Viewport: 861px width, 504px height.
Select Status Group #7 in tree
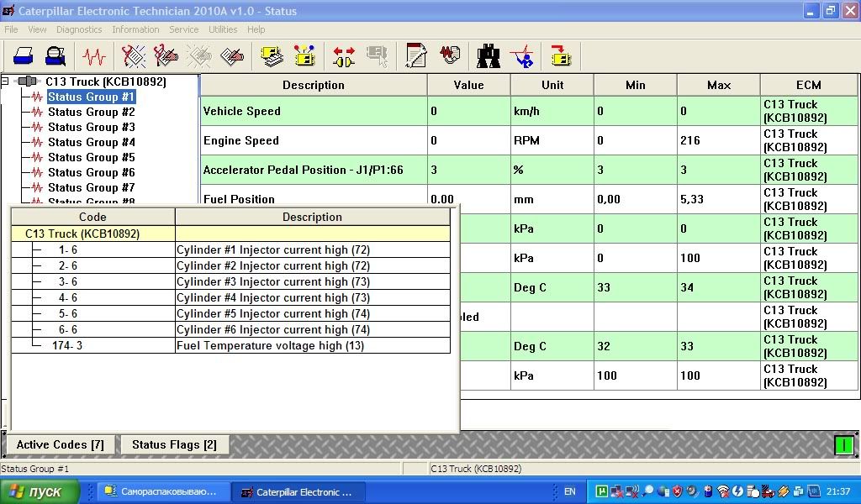tap(91, 187)
